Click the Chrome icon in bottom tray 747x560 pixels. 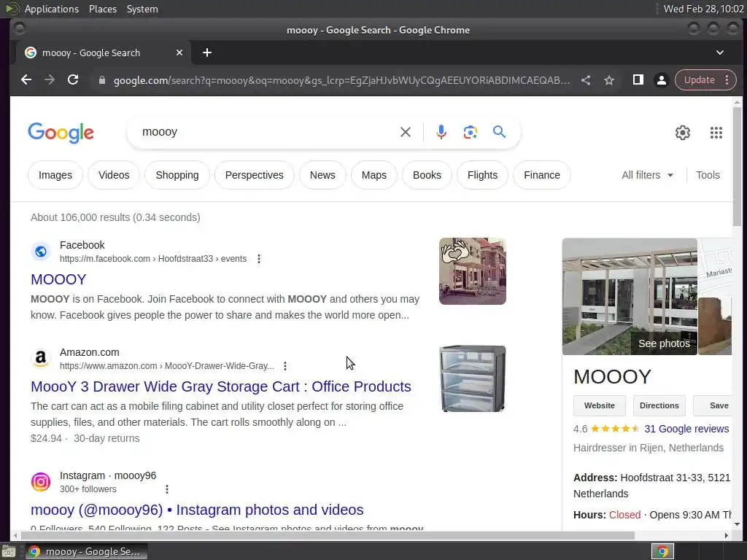662,551
